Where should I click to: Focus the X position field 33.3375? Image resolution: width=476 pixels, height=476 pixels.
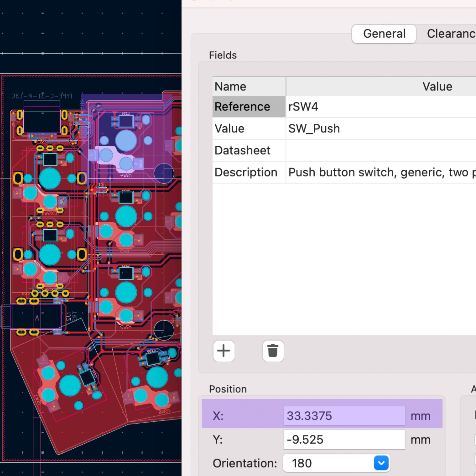[344, 416]
